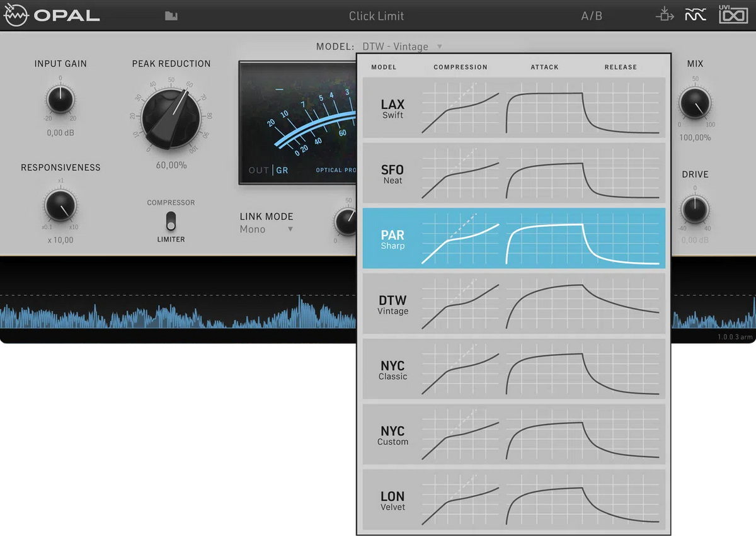Open the preset browser folder icon

pyautogui.click(x=171, y=16)
